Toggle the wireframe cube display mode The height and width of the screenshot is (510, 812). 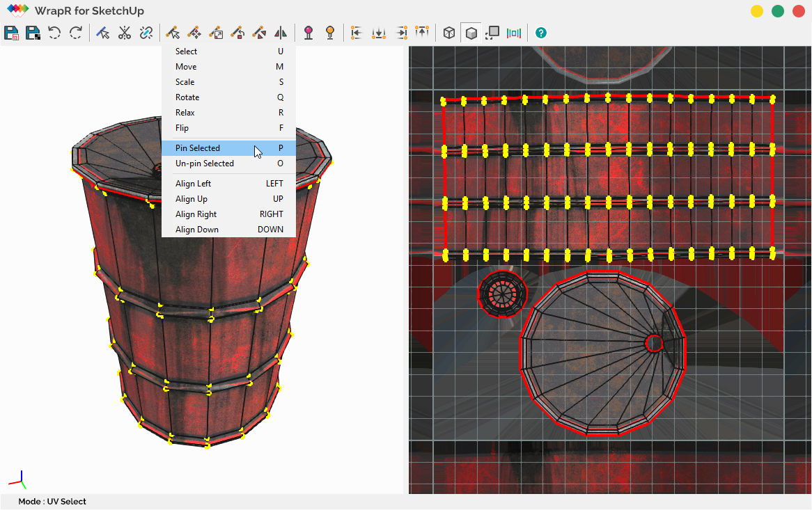[448, 32]
